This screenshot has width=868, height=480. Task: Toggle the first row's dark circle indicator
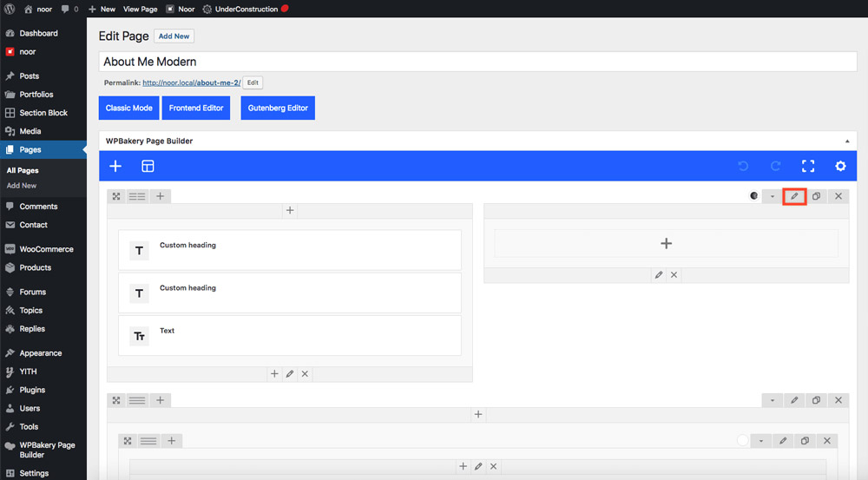753,196
